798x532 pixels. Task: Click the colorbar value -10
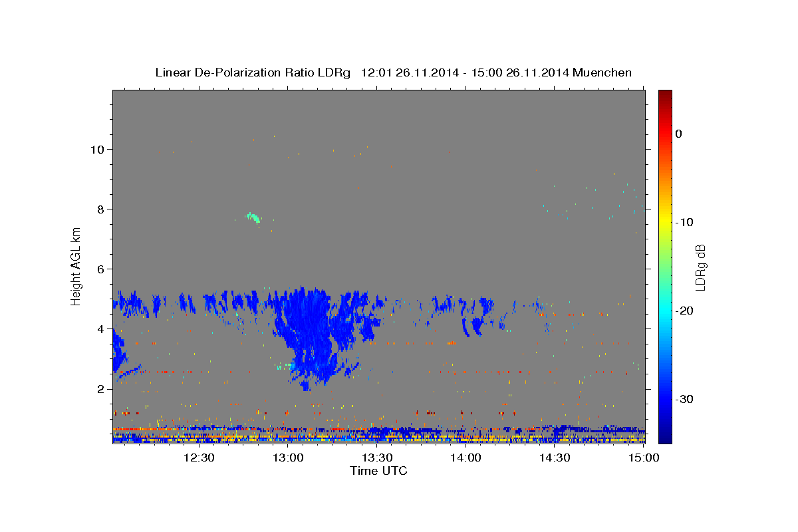(685, 222)
